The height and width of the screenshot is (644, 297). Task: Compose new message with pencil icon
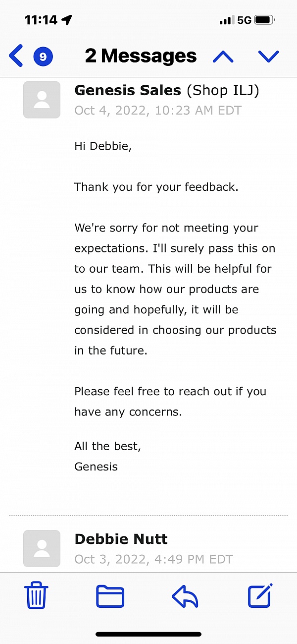(x=260, y=595)
